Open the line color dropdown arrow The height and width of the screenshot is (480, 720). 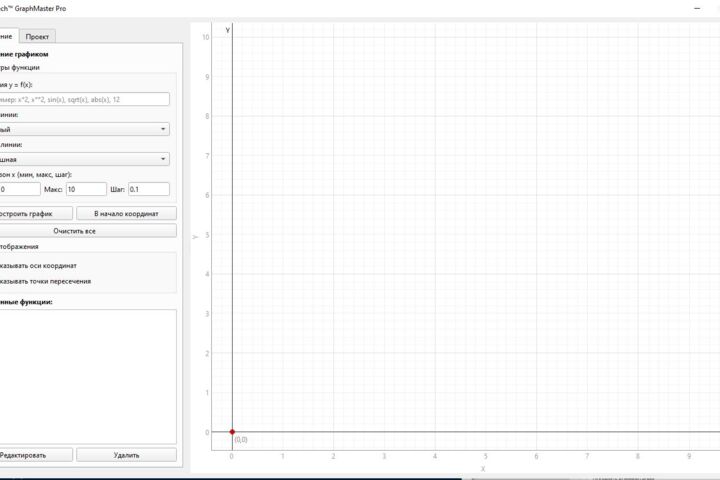click(163, 129)
